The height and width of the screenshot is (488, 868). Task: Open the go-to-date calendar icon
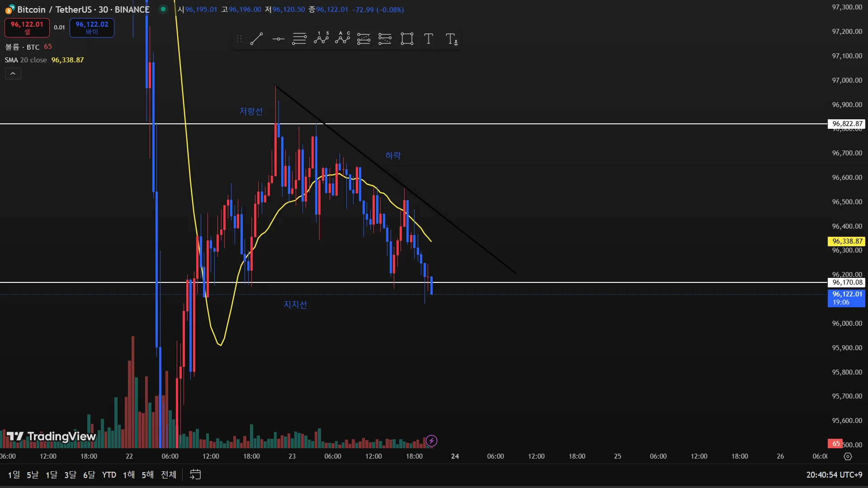tap(195, 475)
